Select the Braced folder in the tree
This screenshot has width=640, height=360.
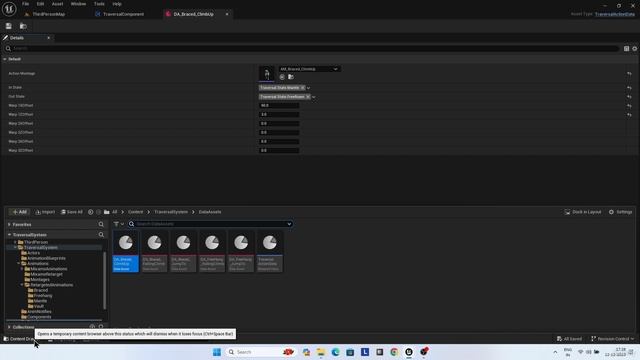pos(38,290)
